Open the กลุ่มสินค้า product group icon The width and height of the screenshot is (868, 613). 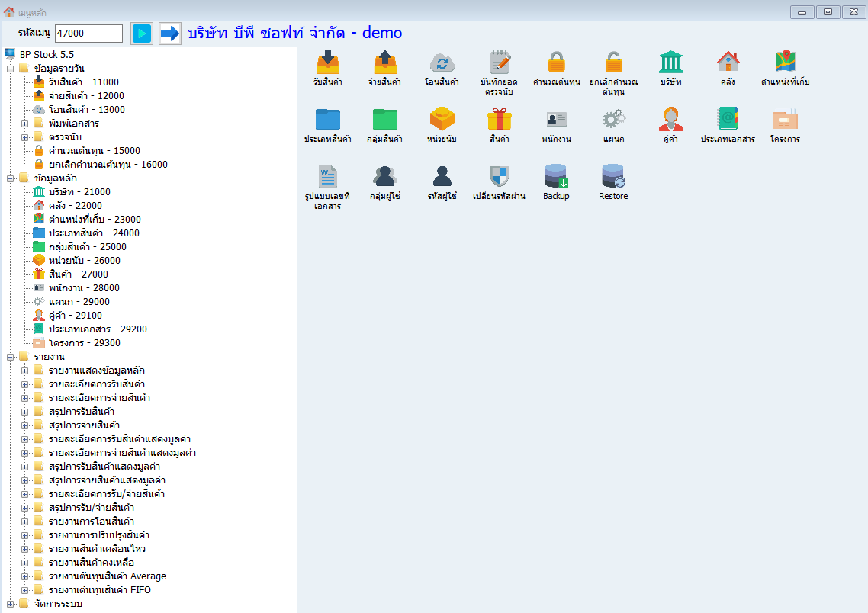(x=384, y=120)
